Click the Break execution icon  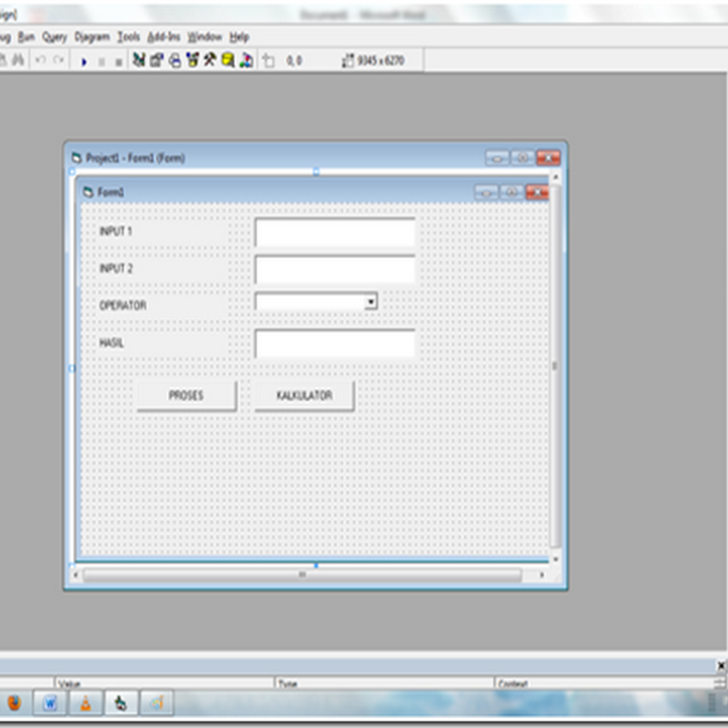(100, 61)
